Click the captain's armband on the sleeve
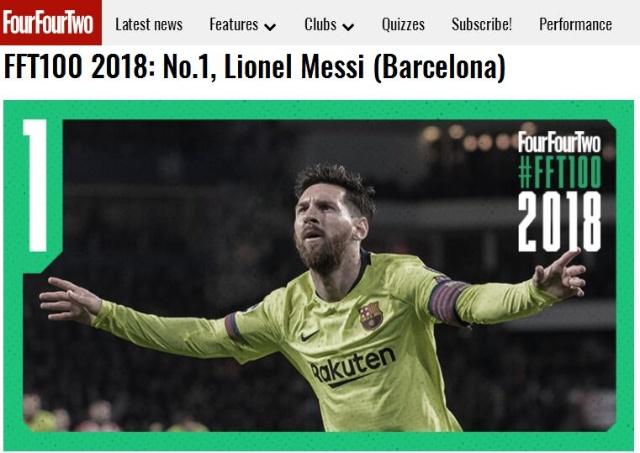 447,301
